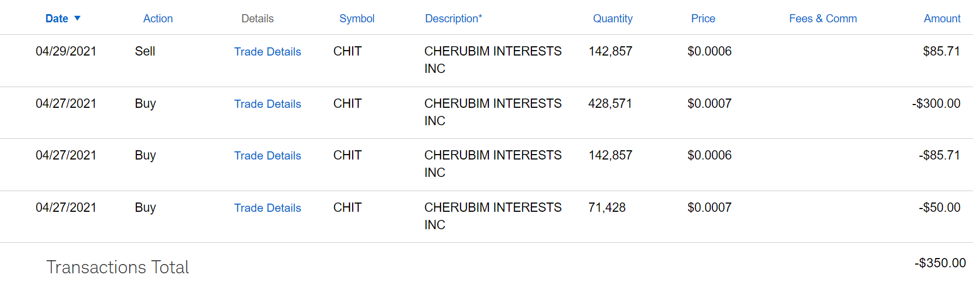Sort table by Action column
Viewport: 980px width, 282px height.
tap(158, 19)
